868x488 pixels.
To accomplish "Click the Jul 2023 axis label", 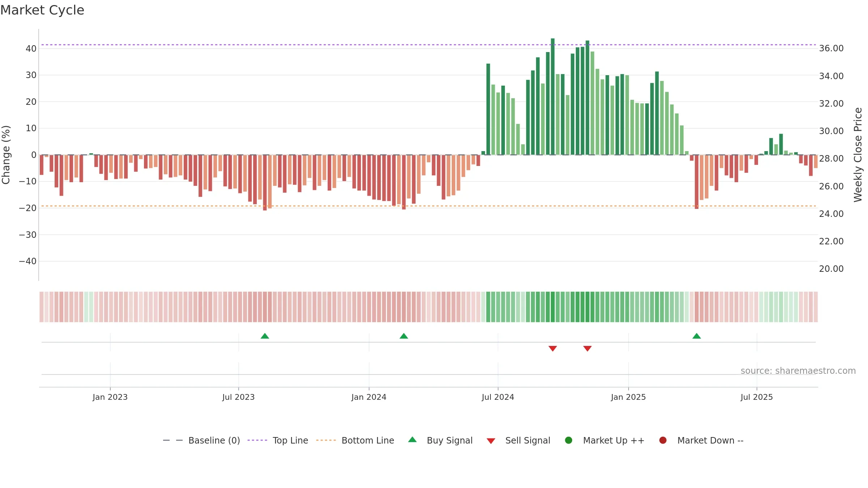I will click(x=238, y=397).
